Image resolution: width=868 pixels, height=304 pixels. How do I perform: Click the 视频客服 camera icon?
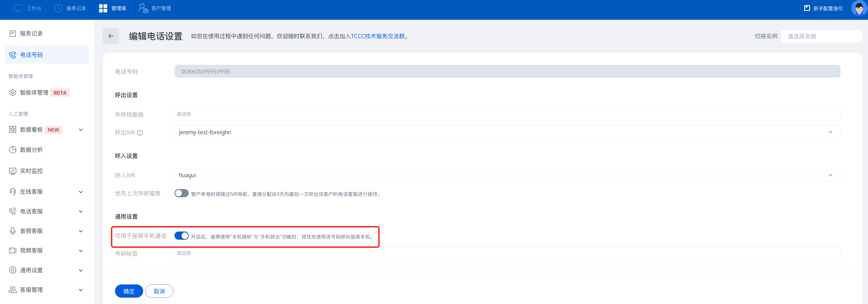tap(12, 251)
